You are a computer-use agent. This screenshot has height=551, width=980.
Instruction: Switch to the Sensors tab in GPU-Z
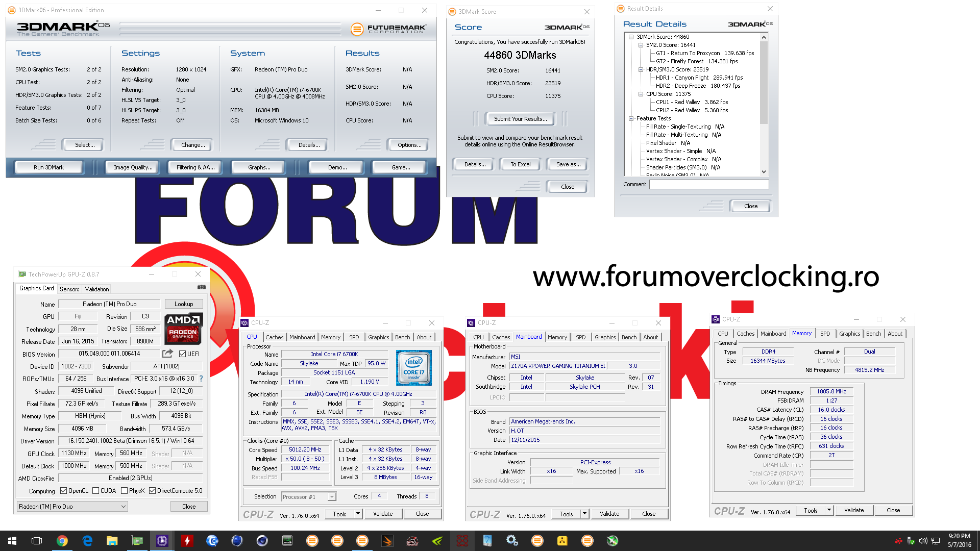tap(69, 289)
